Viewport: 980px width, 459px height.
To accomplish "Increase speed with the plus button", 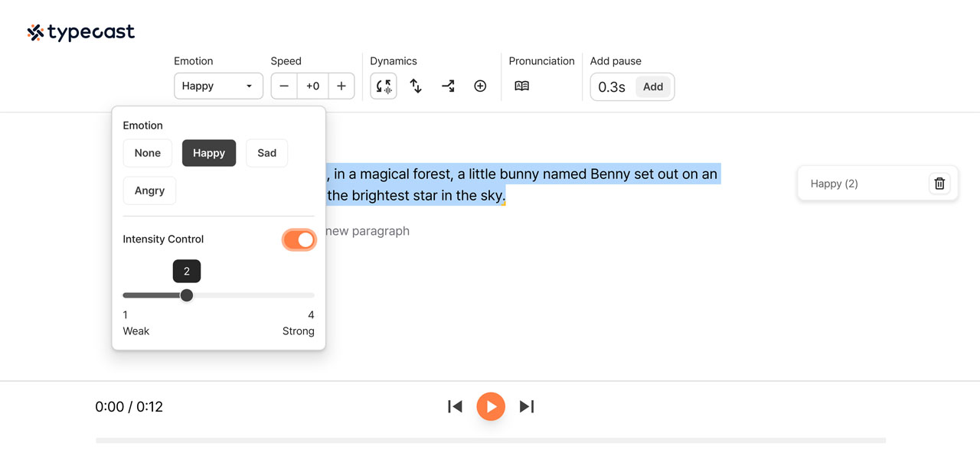I will click(x=341, y=86).
